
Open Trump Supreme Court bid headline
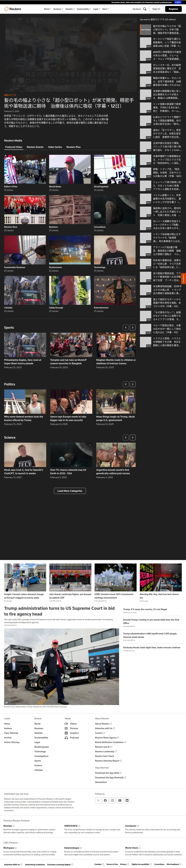coord(59,611)
